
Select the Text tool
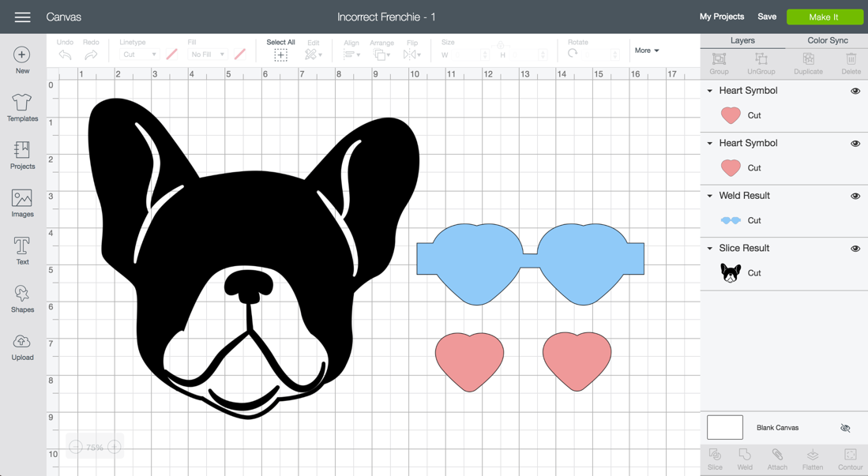coord(22,250)
